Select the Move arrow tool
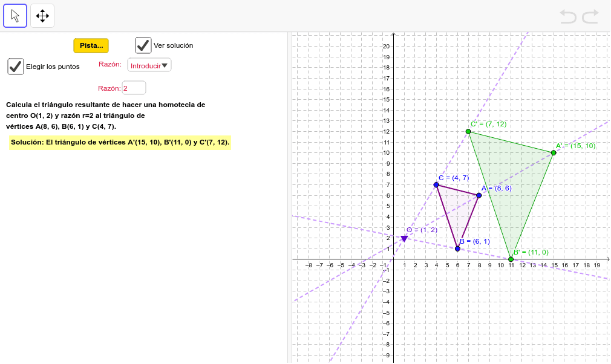This screenshot has height=364, width=611. [x=15, y=16]
